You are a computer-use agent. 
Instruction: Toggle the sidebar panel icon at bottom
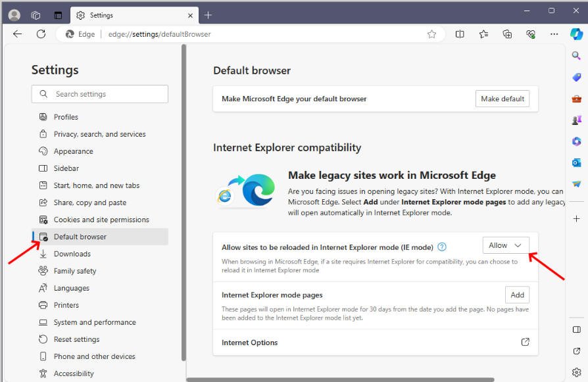[576, 329]
